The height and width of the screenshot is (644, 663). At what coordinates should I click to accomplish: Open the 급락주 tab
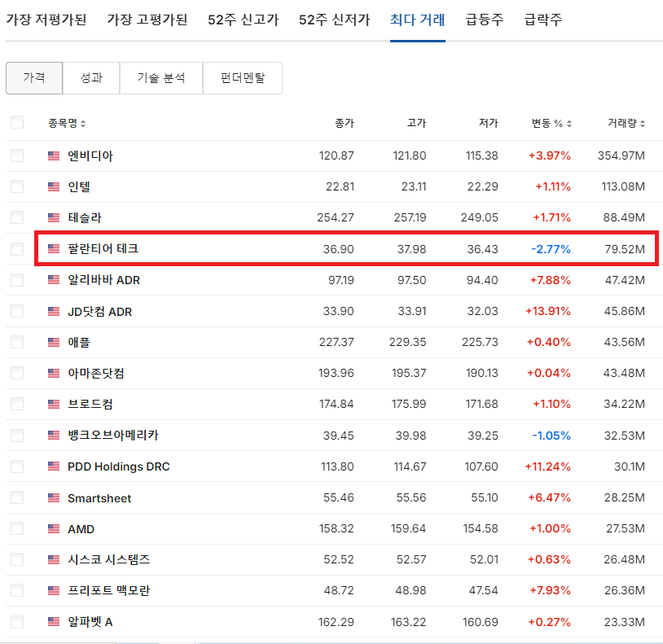pyautogui.click(x=543, y=20)
